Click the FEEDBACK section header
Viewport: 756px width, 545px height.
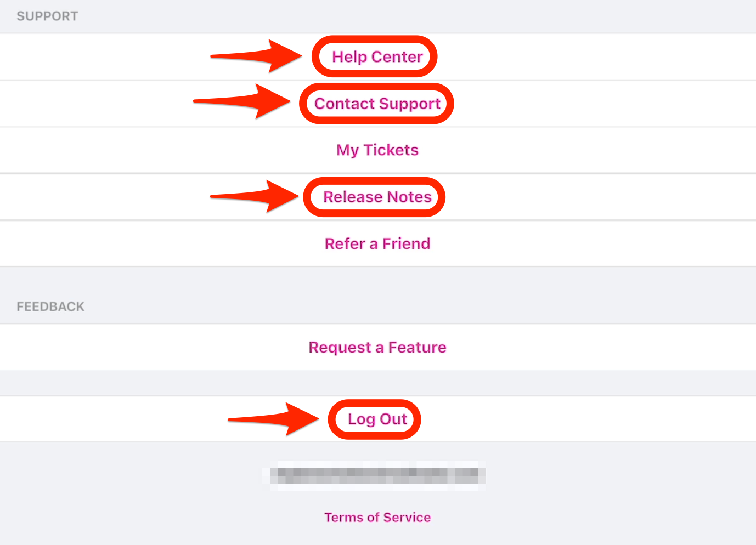(50, 306)
